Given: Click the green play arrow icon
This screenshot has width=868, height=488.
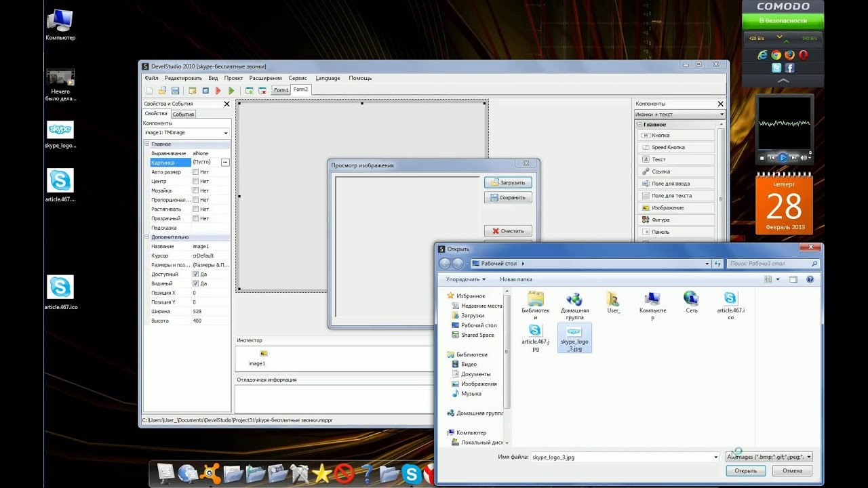Looking at the screenshot, I should pos(231,90).
